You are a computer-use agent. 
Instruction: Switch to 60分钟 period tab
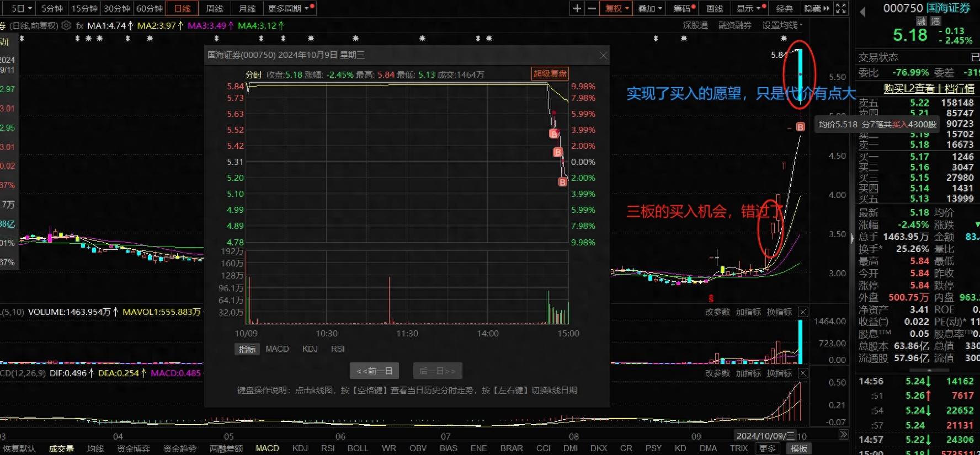click(150, 8)
